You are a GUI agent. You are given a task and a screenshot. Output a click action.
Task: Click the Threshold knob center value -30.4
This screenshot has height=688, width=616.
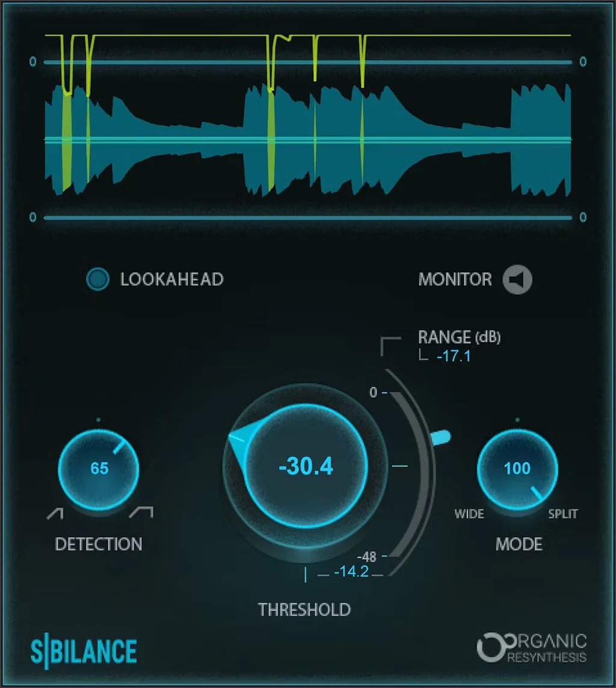tap(306, 467)
